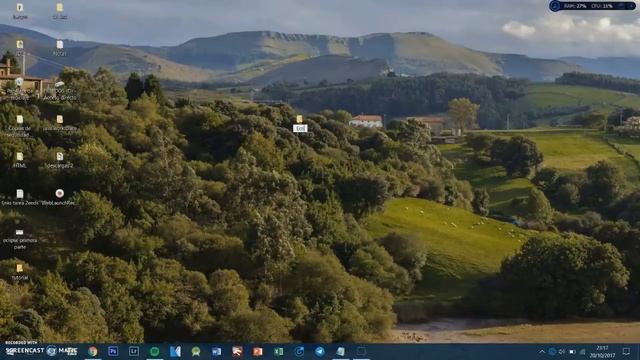This screenshot has height=360, width=640.
Task: Open the round blue tray icon
Action: click(x=552, y=351)
